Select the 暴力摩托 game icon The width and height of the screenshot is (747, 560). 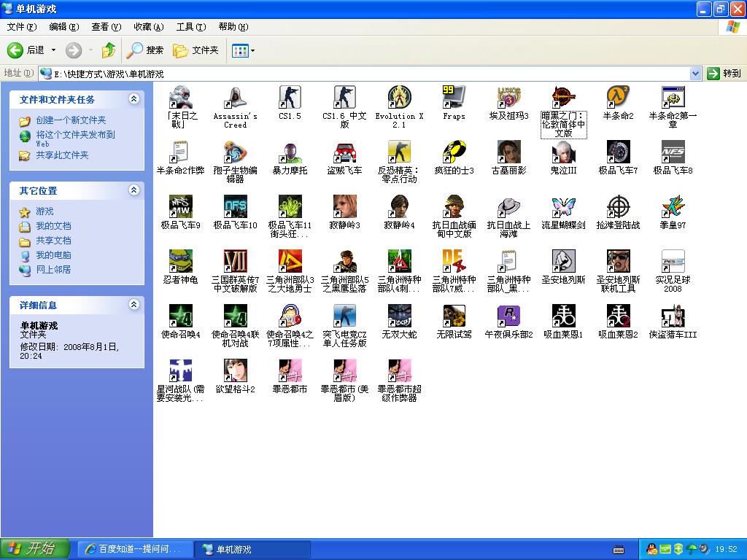[x=290, y=152]
